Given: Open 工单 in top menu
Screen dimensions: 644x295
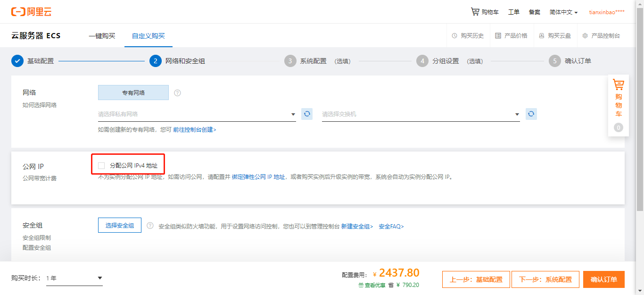Looking at the screenshot, I should point(514,12).
